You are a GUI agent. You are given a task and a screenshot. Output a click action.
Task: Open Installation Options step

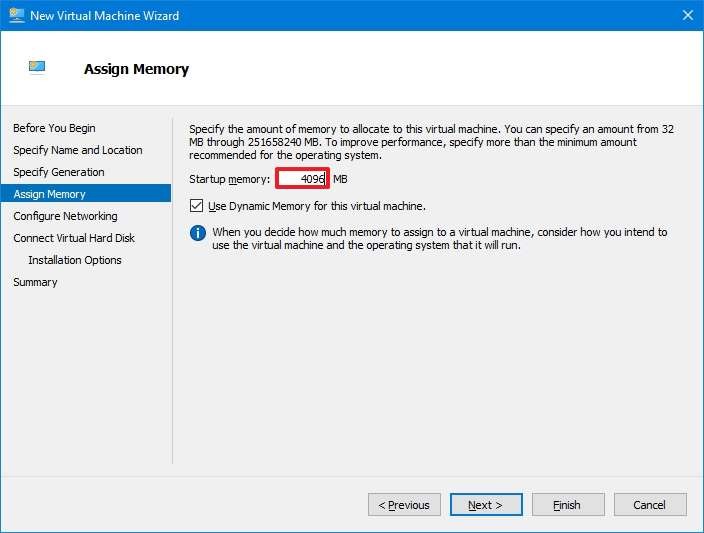pos(75,260)
